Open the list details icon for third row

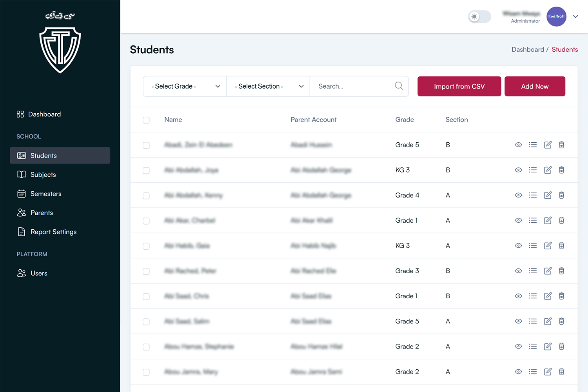click(x=533, y=195)
